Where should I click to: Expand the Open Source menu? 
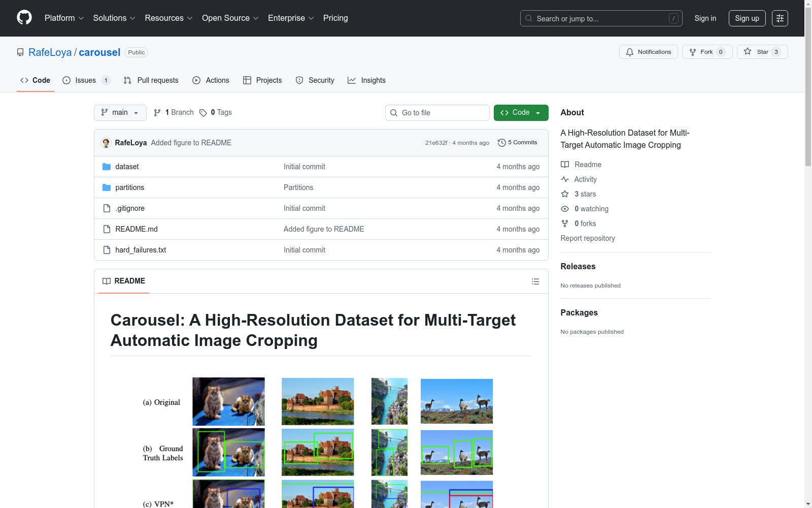pyautogui.click(x=230, y=18)
